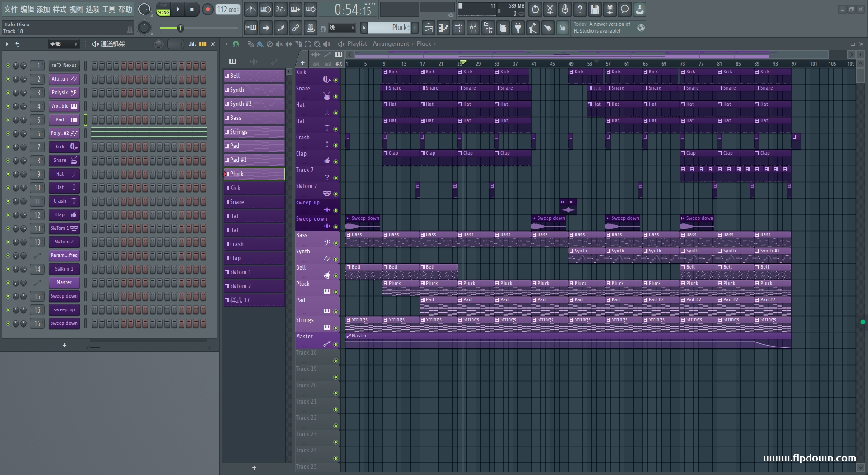Enable the countdown before recording icon
868x475 pixels.
coord(280,9)
